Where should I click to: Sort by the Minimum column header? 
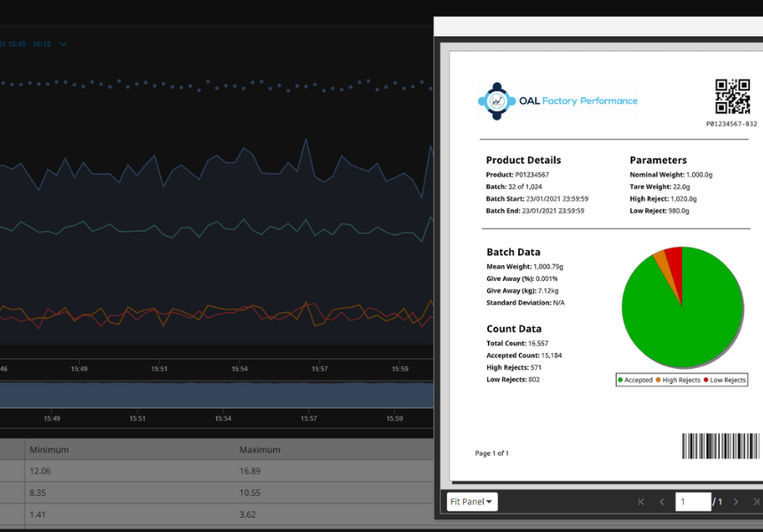pyautogui.click(x=49, y=450)
